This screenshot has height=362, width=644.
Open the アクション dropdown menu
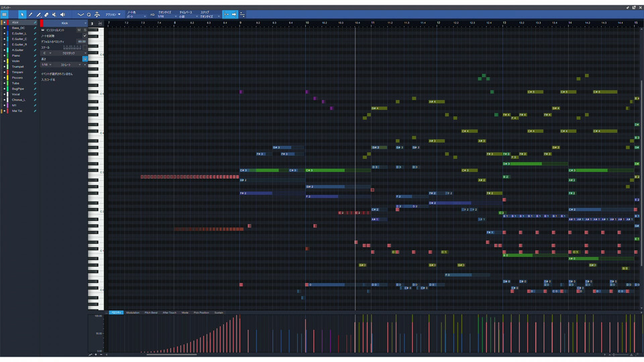point(113,14)
